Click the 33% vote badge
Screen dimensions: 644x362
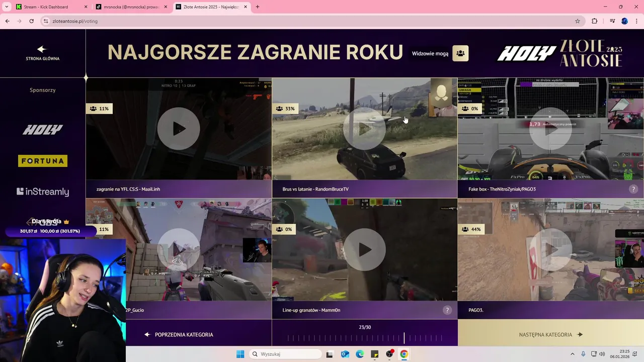coord(285,109)
